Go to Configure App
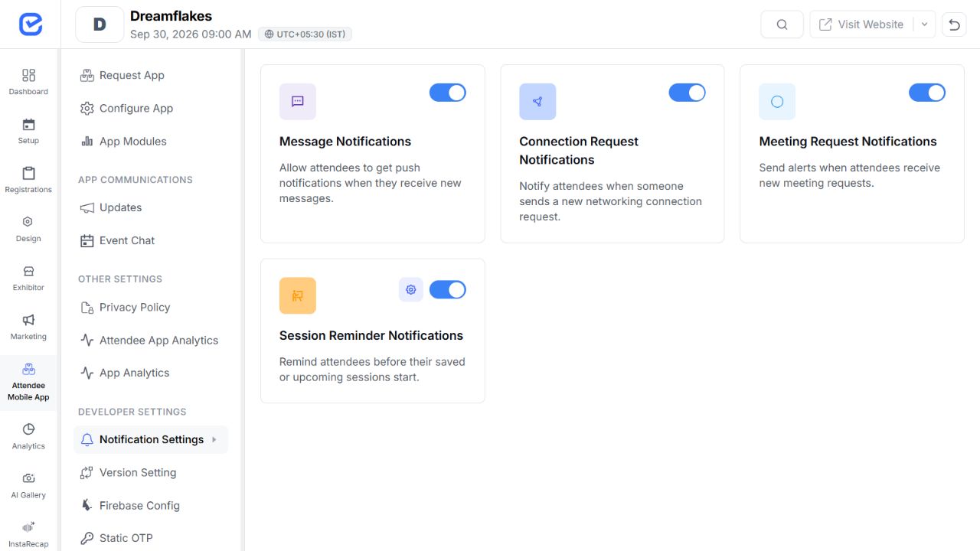980x551 pixels. (151, 108)
